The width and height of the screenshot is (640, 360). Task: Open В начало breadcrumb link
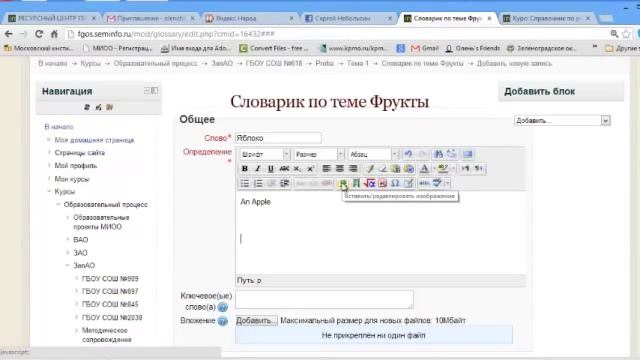point(53,63)
